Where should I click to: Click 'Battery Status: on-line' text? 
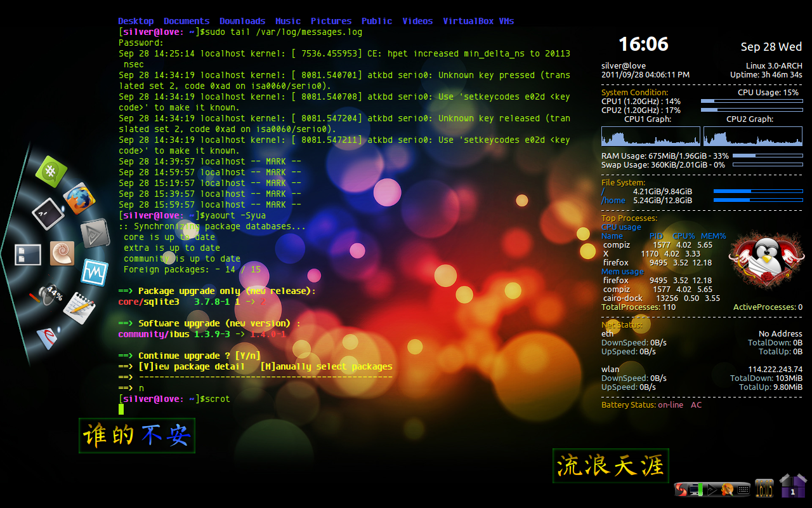coord(643,404)
